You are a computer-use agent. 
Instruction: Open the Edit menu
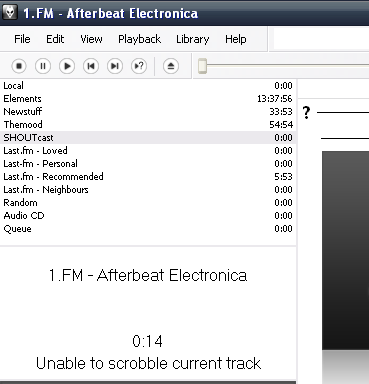55,39
